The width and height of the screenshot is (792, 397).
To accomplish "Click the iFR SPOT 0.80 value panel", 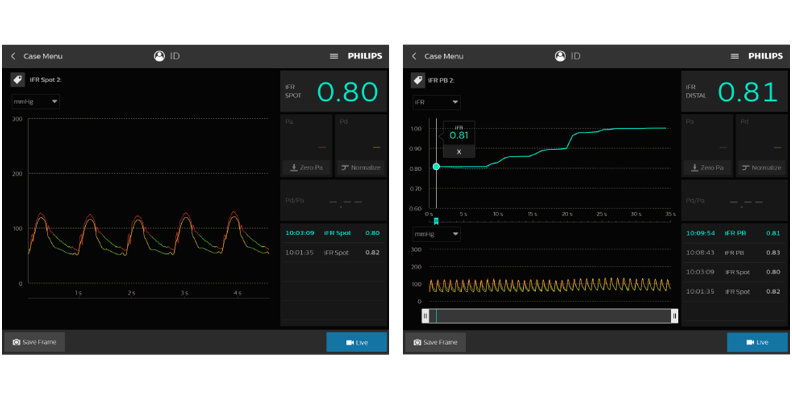I will (x=333, y=91).
